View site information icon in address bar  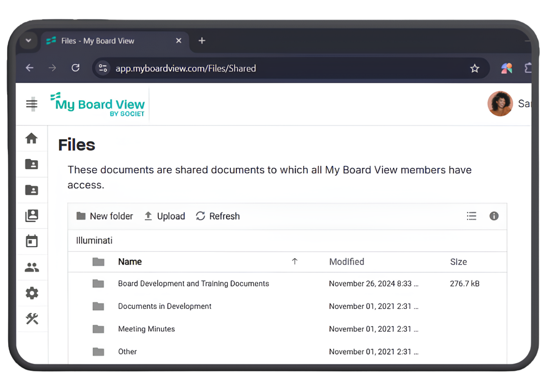103,68
